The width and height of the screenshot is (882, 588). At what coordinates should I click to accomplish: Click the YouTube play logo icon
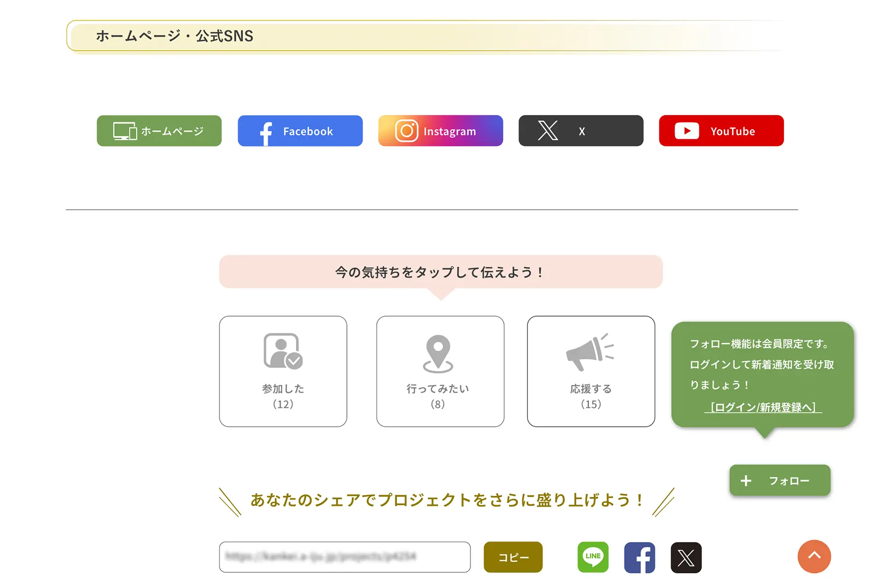tap(687, 131)
